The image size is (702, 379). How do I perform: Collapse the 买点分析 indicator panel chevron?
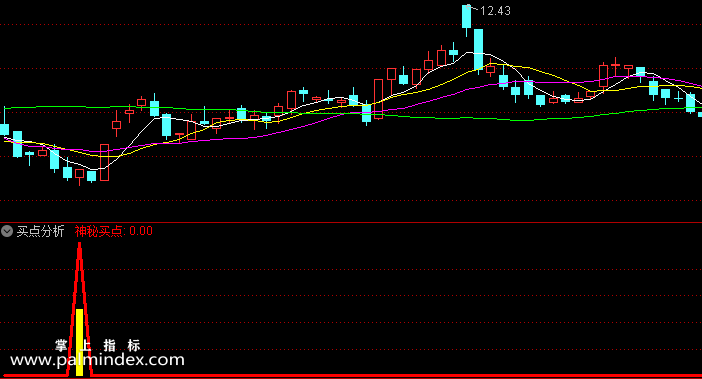[x=7, y=231]
